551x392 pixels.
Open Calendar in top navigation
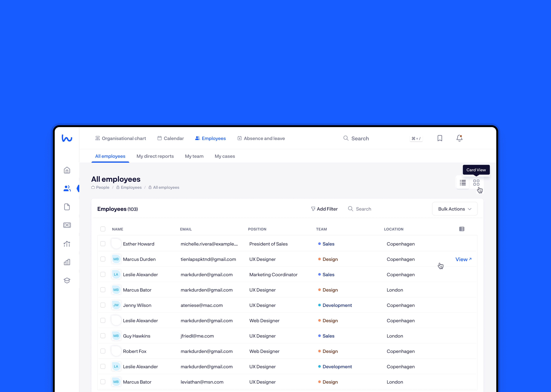[171, 138]
